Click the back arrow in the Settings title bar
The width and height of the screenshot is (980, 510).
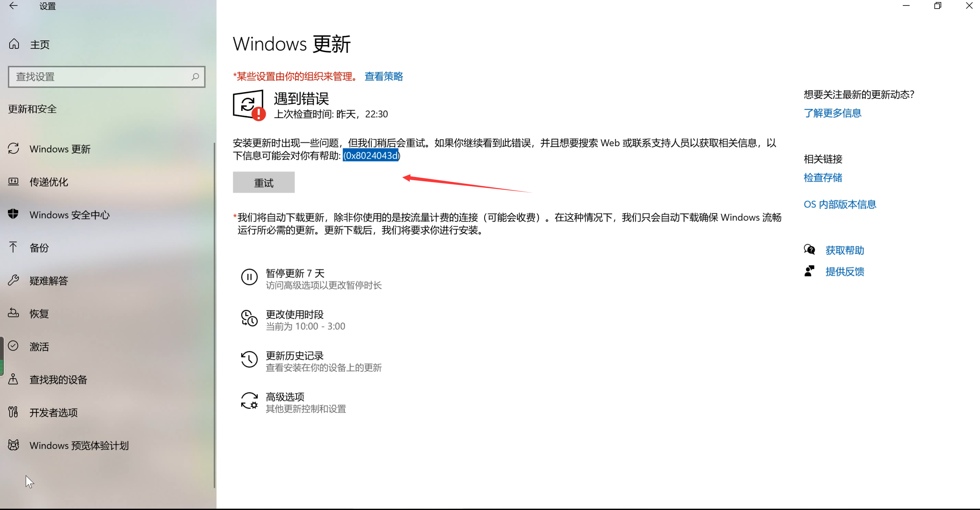pyautogui.click(x=14, y=6)
